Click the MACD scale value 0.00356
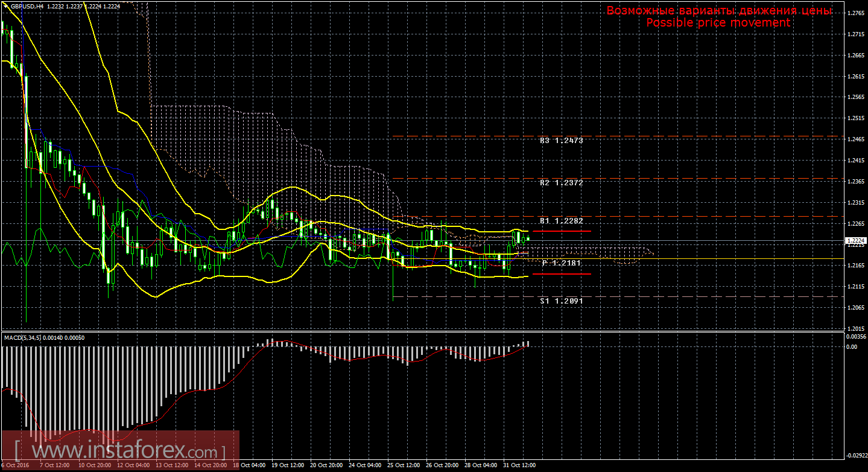This screenshot has height=472, width=868. pyautogui.click(x=857, y=336)
